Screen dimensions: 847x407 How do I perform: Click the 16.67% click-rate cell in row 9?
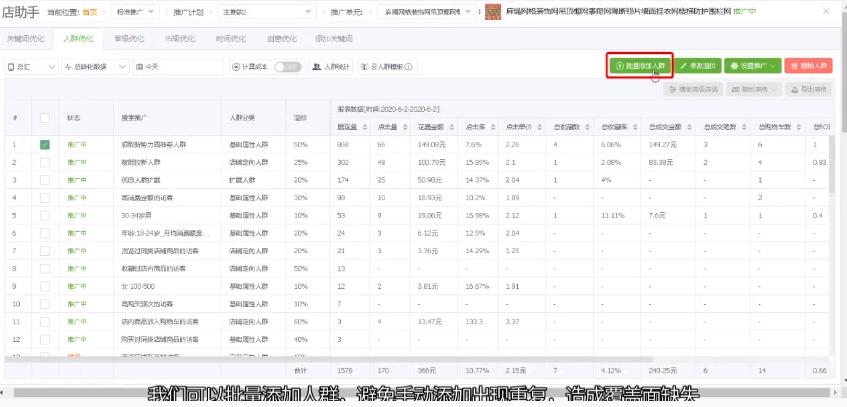click(477, 286)
